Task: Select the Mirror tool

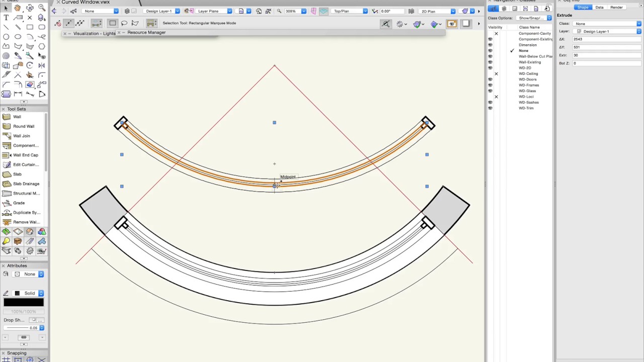Action: point(42,65)
